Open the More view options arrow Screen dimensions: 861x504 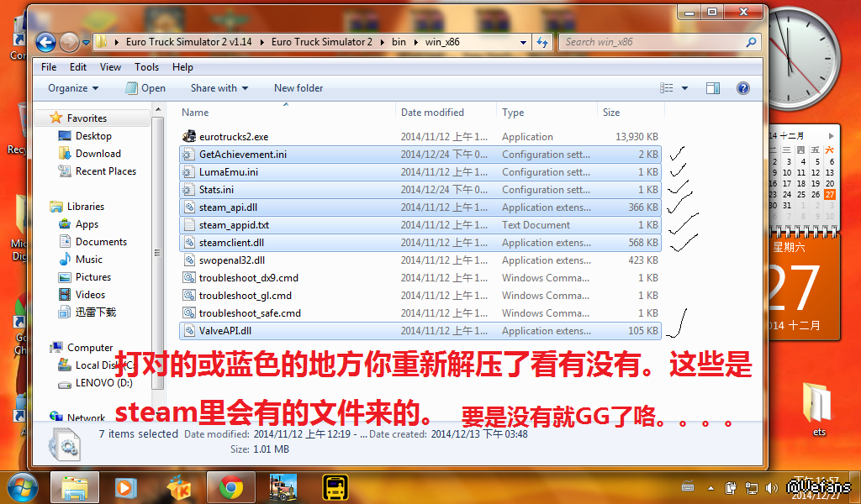[x=684, y=87]
